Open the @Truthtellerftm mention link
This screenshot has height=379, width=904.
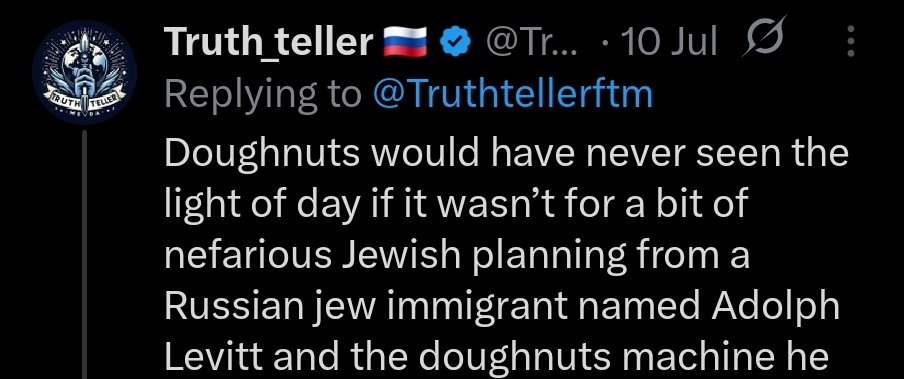point(513,94)
